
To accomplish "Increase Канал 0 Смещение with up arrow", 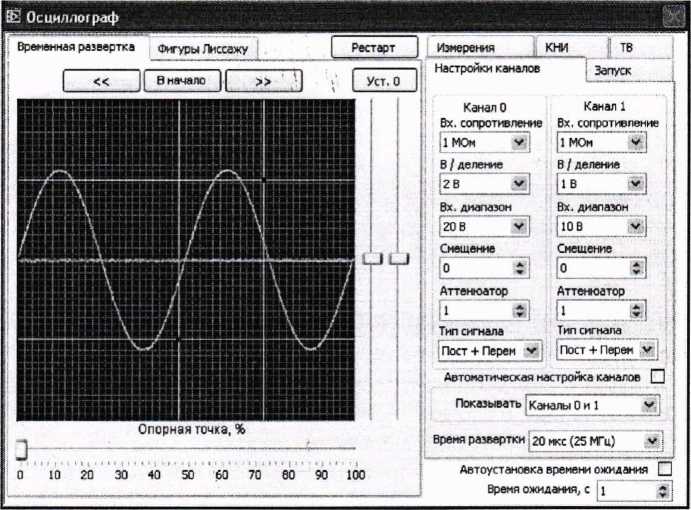I will point(519,264).
